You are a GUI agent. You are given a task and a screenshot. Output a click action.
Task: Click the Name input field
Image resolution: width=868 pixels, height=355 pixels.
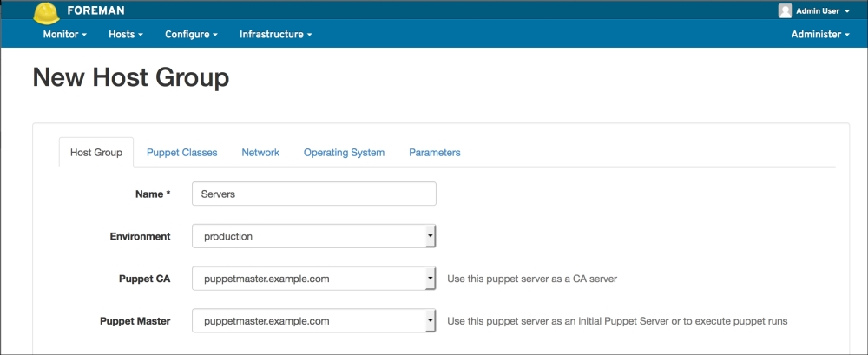(313, 194)
